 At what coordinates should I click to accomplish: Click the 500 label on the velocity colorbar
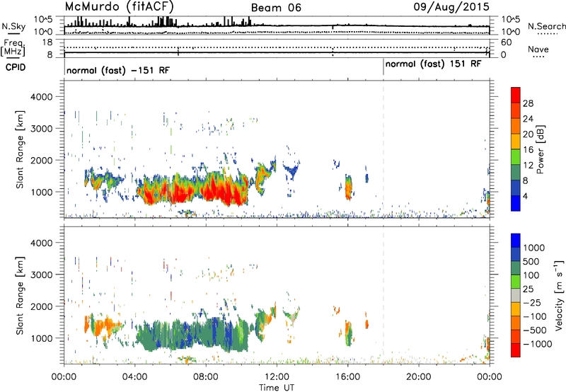(531, 261)
